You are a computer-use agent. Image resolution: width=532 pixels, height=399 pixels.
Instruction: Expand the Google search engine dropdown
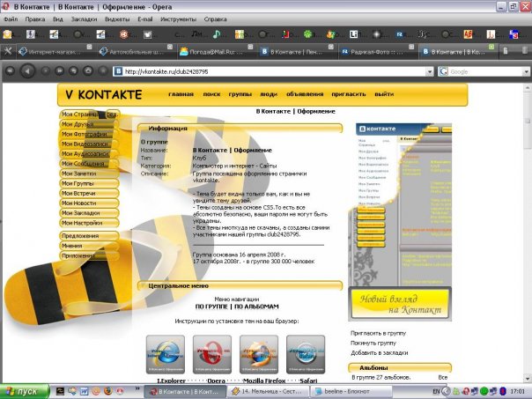(x=526, y=71)
